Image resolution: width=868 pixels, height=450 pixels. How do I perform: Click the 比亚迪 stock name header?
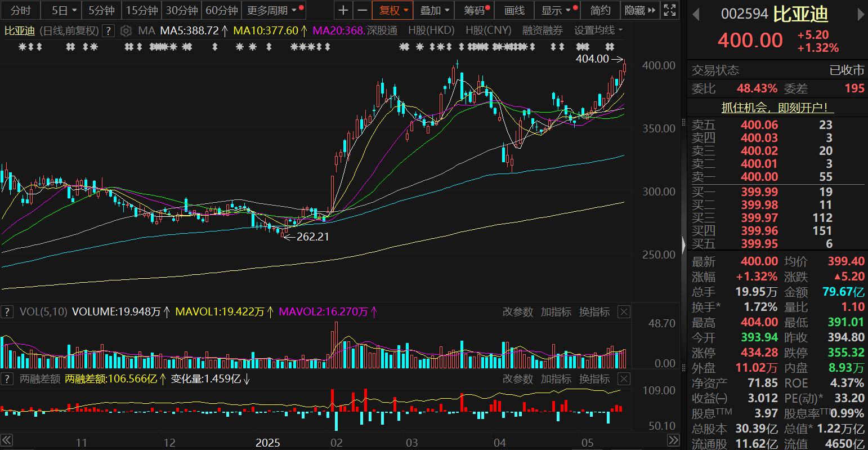click(x=800, y=15)
